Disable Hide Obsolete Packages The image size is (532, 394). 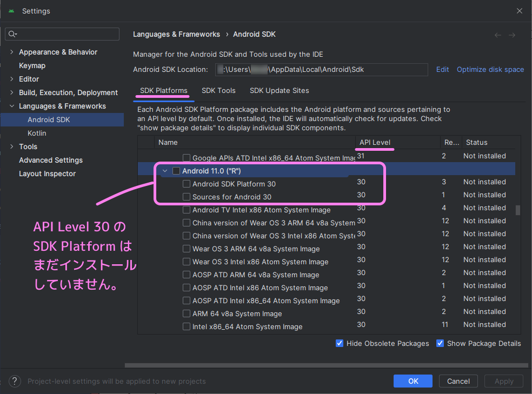tap(340, 343)
